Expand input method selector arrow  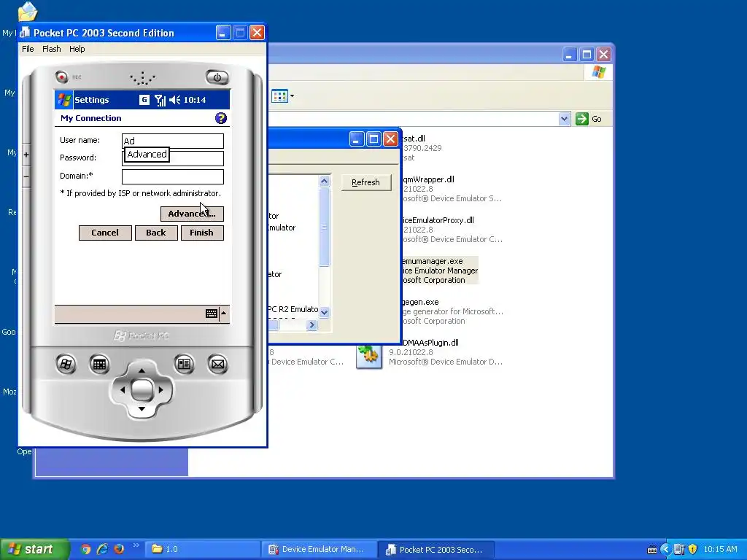pos(223,313)
